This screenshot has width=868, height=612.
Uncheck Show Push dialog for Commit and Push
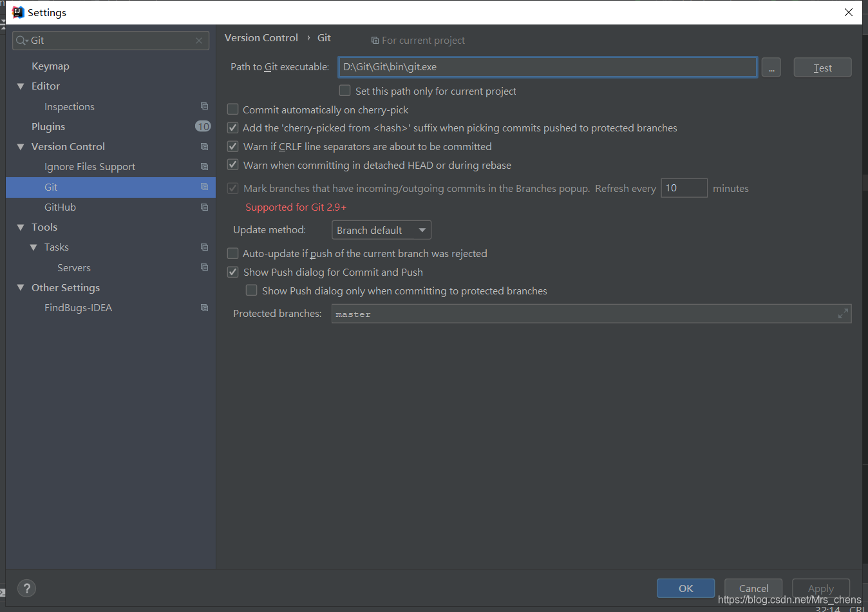coord(233,273)
